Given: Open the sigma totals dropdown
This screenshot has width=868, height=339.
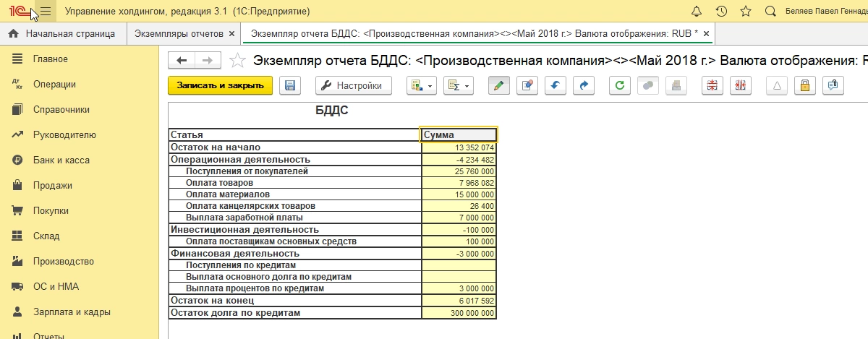Looking at the screenshot, I should click(x=458, y=85).
